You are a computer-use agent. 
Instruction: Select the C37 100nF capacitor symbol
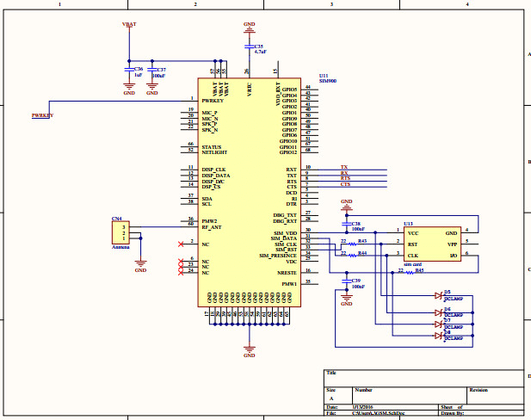click(152, 70)
